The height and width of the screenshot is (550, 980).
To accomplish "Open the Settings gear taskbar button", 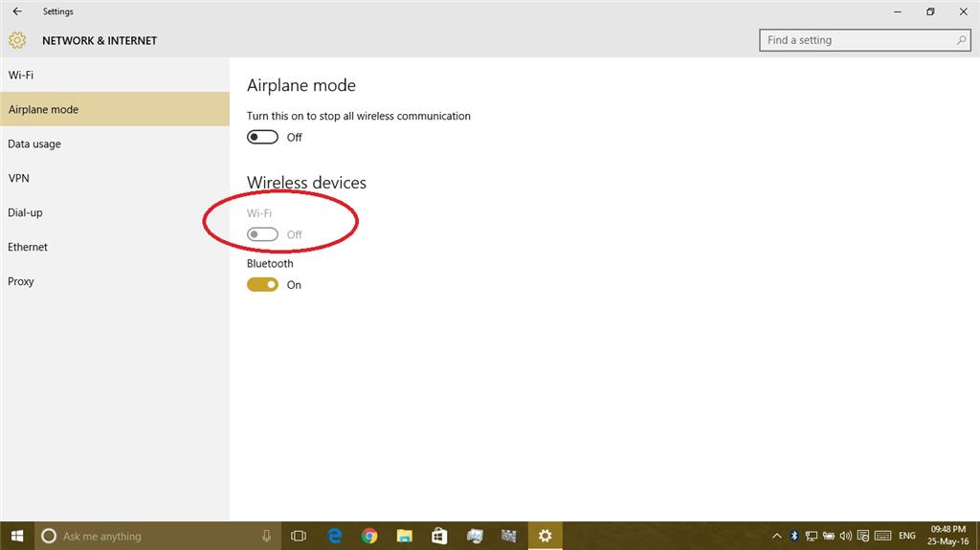I will click(545, 536).
